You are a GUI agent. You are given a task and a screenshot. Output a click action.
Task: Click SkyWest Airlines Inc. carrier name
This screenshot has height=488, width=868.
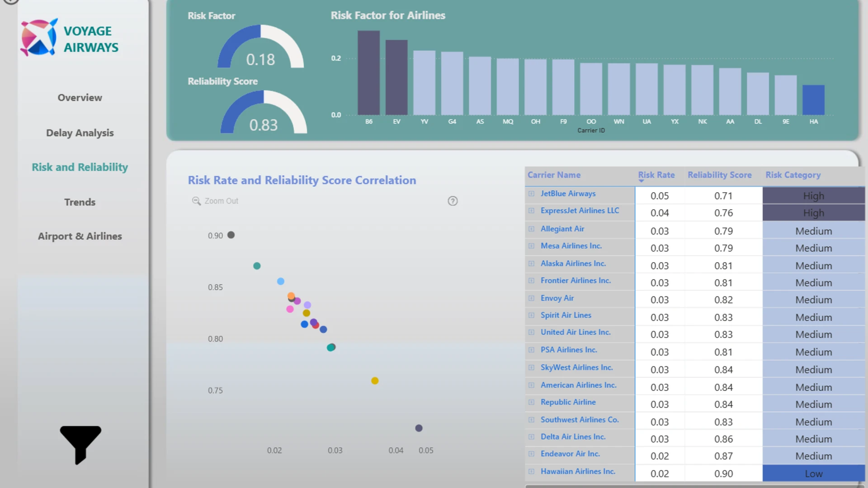pos(577,367)
